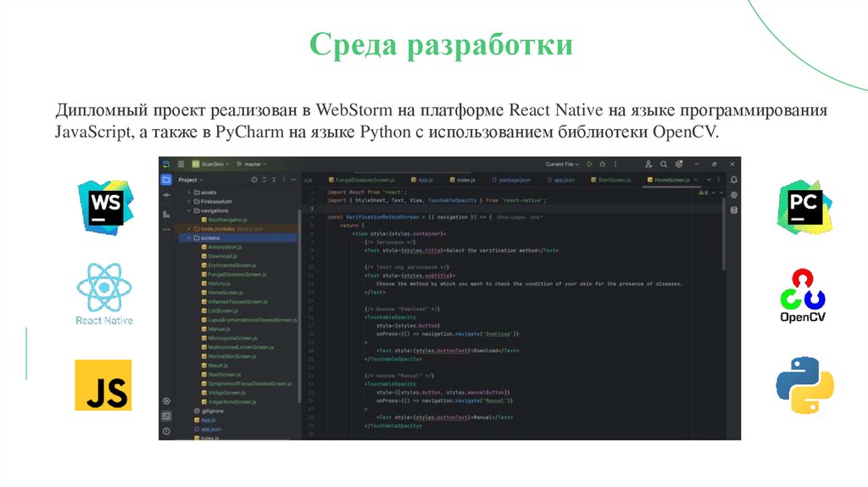Select App.js in the project tree

tap(205, 420)
